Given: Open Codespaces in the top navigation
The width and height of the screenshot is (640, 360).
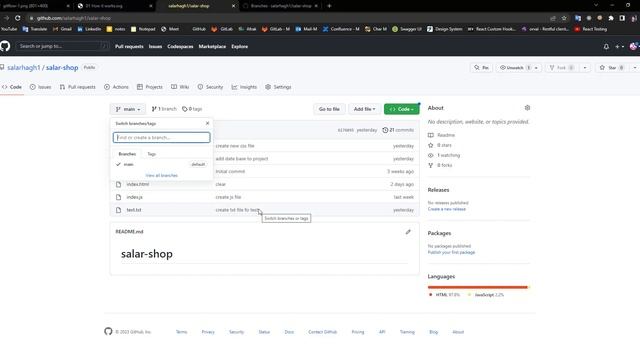Looking at the screenshot, I should tap(180, 47).
